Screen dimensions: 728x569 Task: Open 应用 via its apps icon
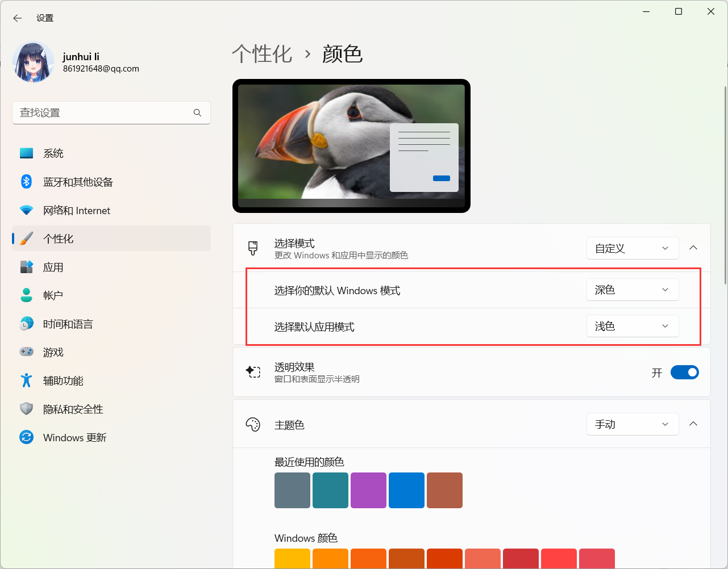tap(27, 267)
